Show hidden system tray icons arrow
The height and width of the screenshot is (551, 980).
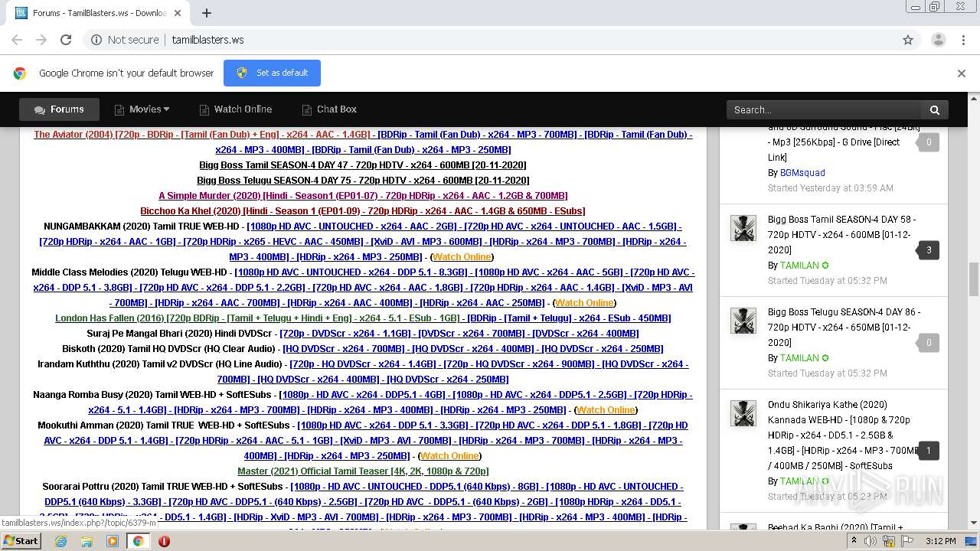pyautogui.click(x=854, y=541)
